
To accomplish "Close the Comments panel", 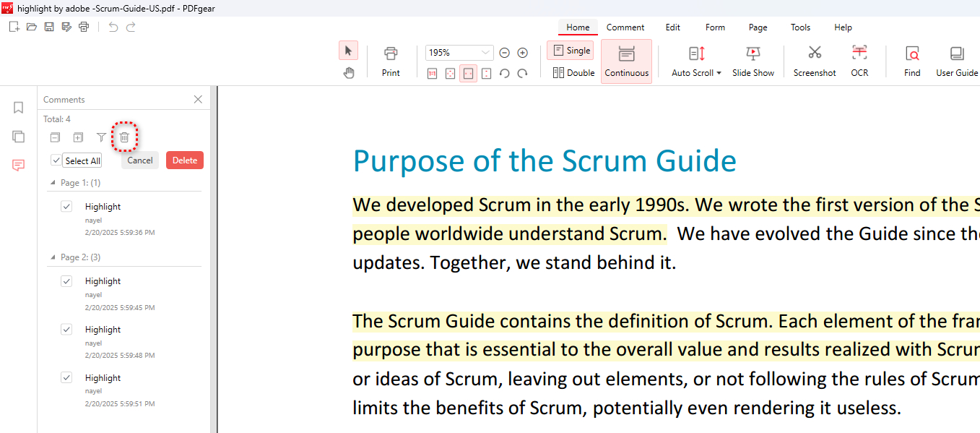I will click(198, 100).
